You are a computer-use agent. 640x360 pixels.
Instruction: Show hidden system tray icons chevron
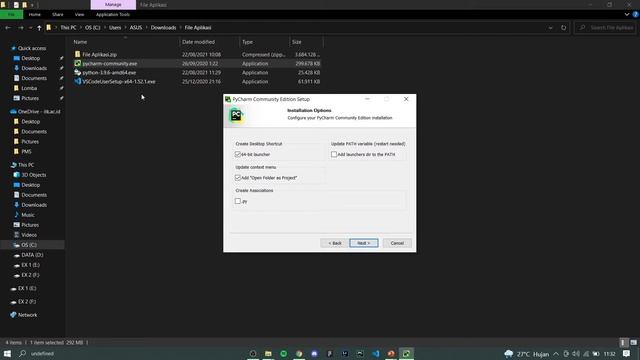coord(556,354)
